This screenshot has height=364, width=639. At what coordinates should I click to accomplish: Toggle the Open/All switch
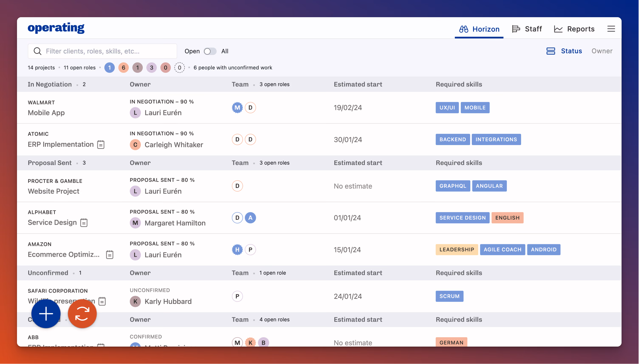click(210, 51)
